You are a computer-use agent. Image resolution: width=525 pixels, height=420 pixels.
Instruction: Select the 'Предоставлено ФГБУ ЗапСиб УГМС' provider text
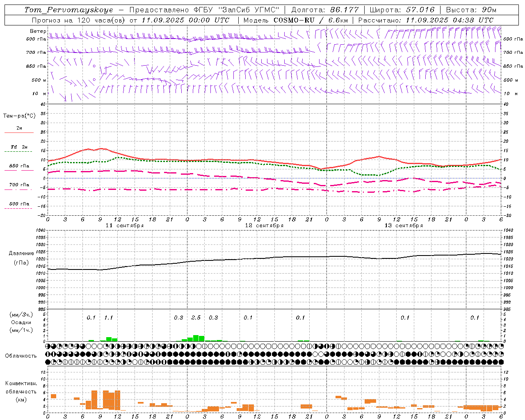pyautogui.click(x=204, y=10)
